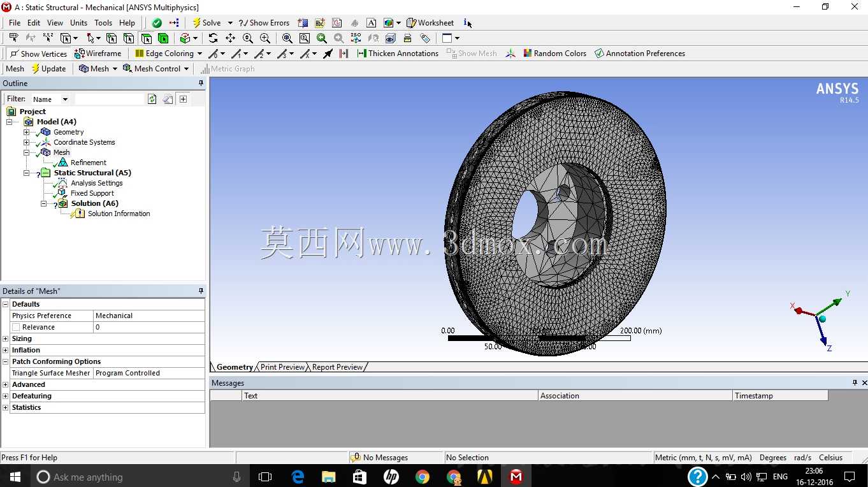
Task: Expand the Statistics section
Action: click(6, 407)
